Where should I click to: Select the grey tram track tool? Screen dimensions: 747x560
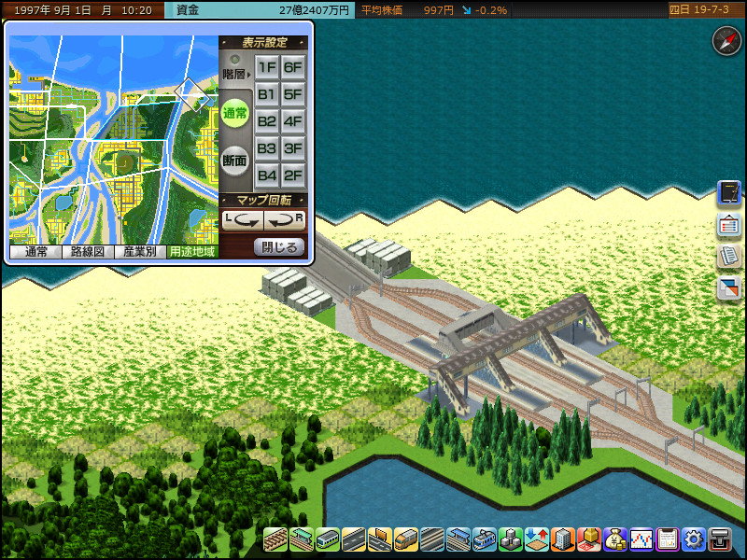pos(432,539)
